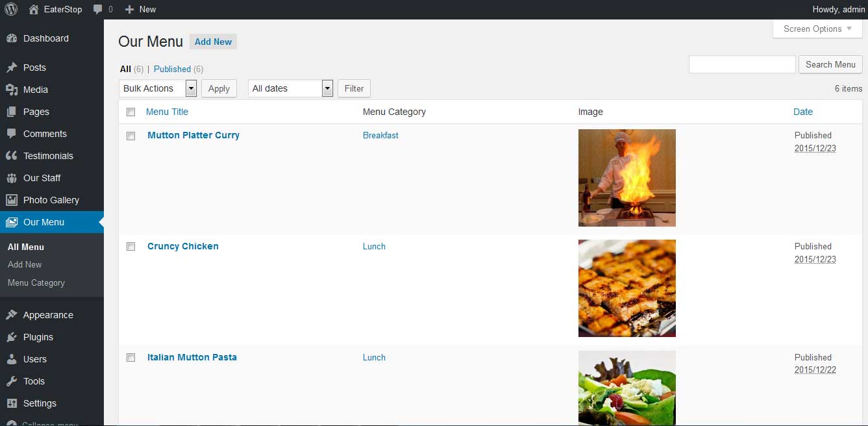Open the Mutton Platter Curry title link
The width and height of the screenshot is (868, 426).
pos(193,135)
